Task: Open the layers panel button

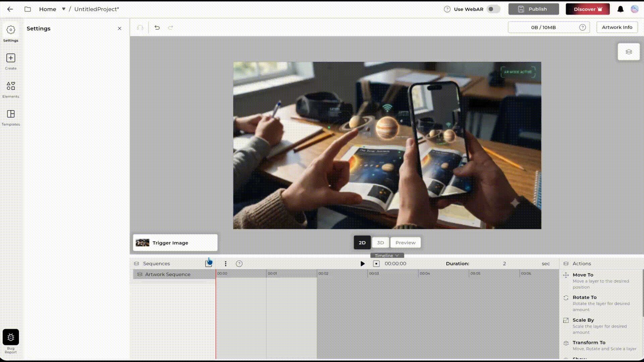Action: pos(629,52)
